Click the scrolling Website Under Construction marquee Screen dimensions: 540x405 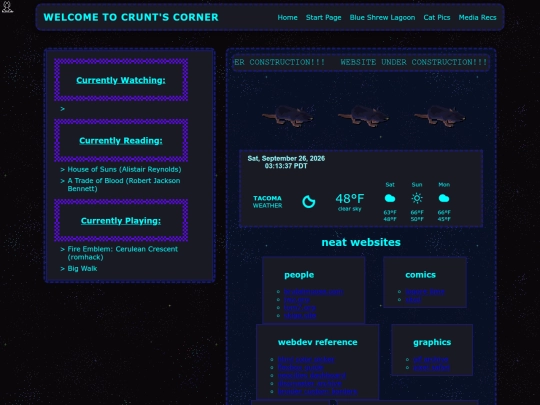[361, 62]
